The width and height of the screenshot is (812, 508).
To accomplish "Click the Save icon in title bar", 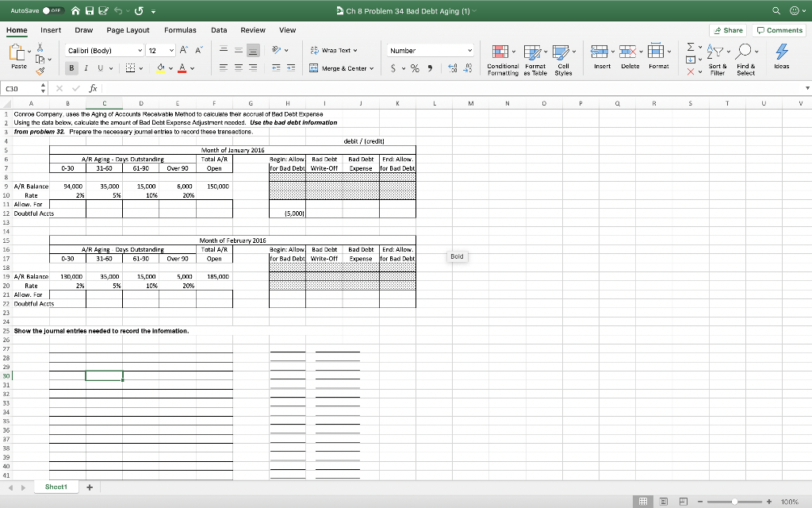I will (x=89, y=11).
